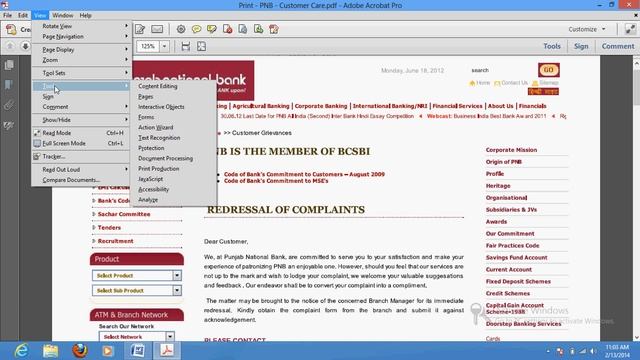Expand the Zoom submenu
Image resolution: width=640 pixels, height=360 pixels.
(x=82, y=60)
